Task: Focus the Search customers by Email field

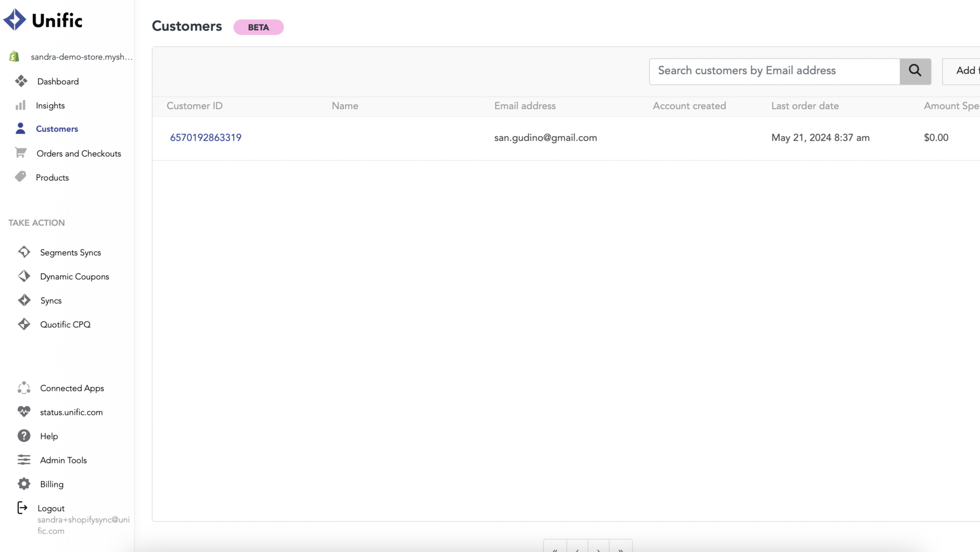Action: pos(774,71)
